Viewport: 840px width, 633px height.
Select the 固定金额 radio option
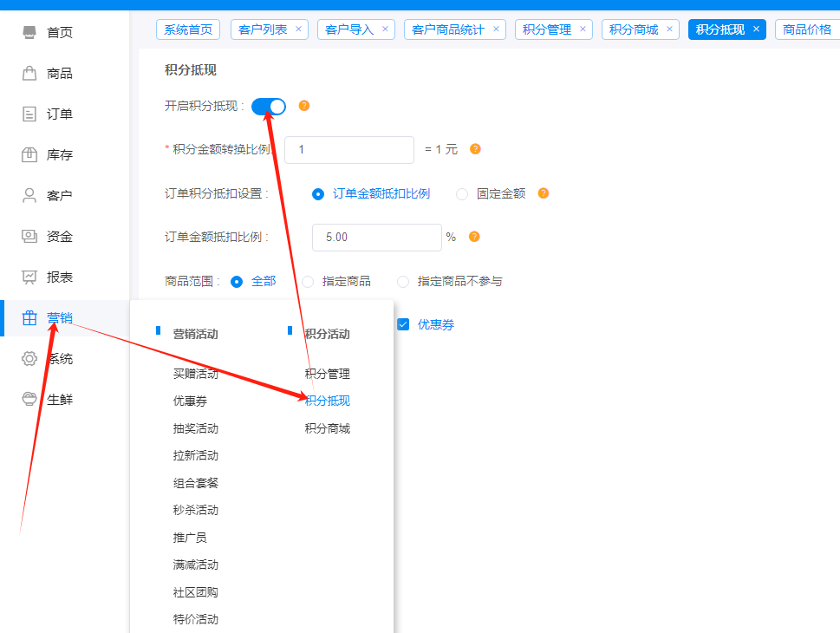[x=462, y=194]
